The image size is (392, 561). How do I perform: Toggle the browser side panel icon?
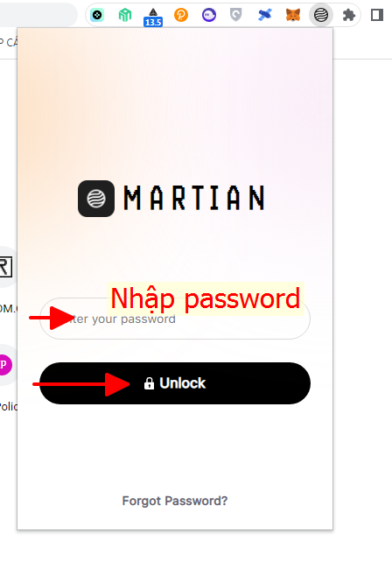(x=377, y=15)
